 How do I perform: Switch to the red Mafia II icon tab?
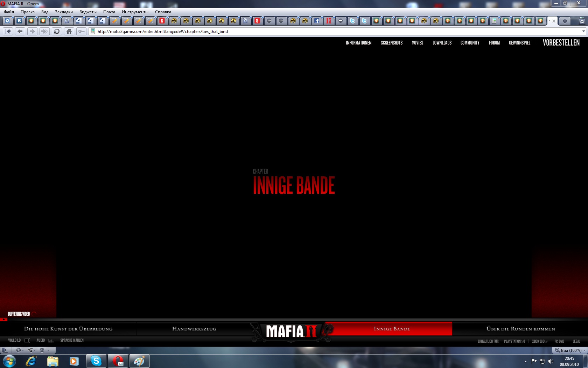coord(329,21)
